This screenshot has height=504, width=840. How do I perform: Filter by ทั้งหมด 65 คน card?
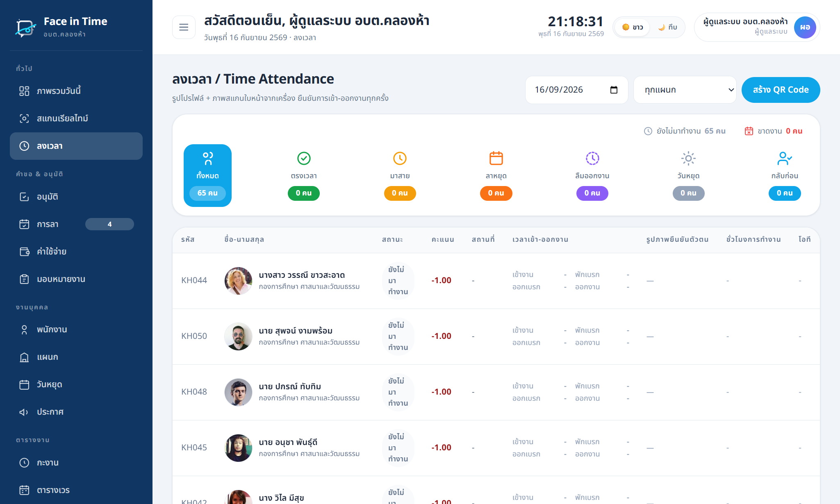(207, 175)
